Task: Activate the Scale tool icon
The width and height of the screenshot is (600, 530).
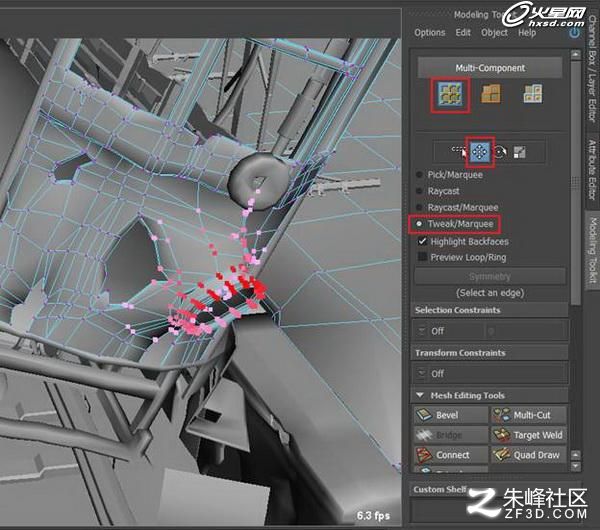Action: 519,152
